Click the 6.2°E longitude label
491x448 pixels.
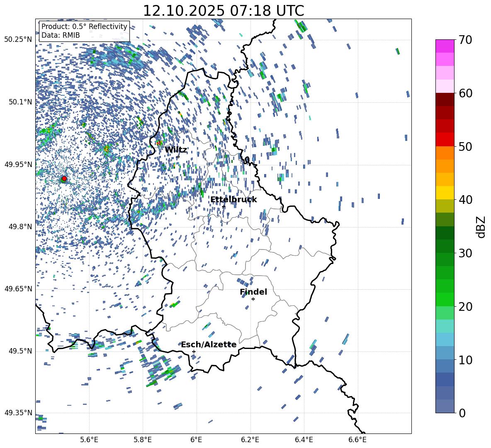pyautogui.click(x=250, y=440)
